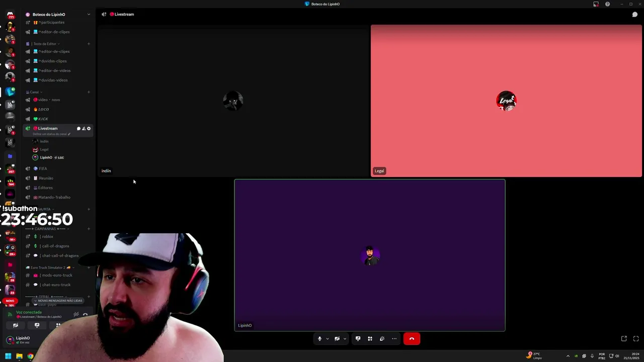Open the soundboard in call bar

tap(382, 339)
